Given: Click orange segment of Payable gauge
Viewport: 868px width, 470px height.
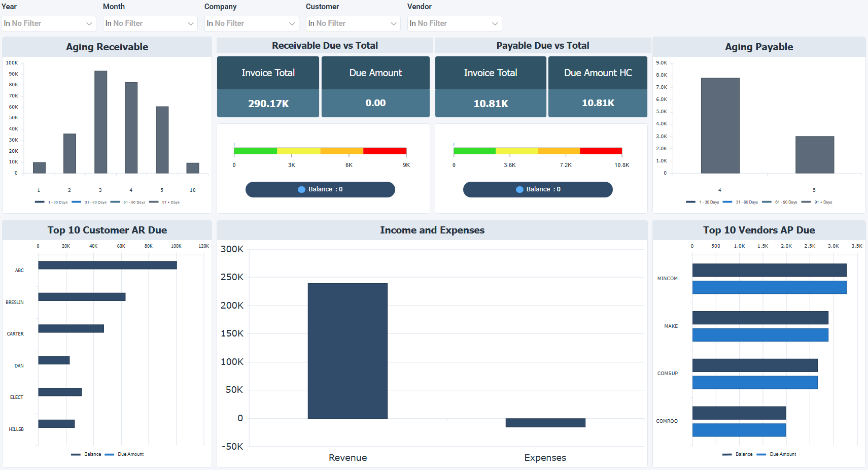Looking at the screenshot, I should coord(559,151).
